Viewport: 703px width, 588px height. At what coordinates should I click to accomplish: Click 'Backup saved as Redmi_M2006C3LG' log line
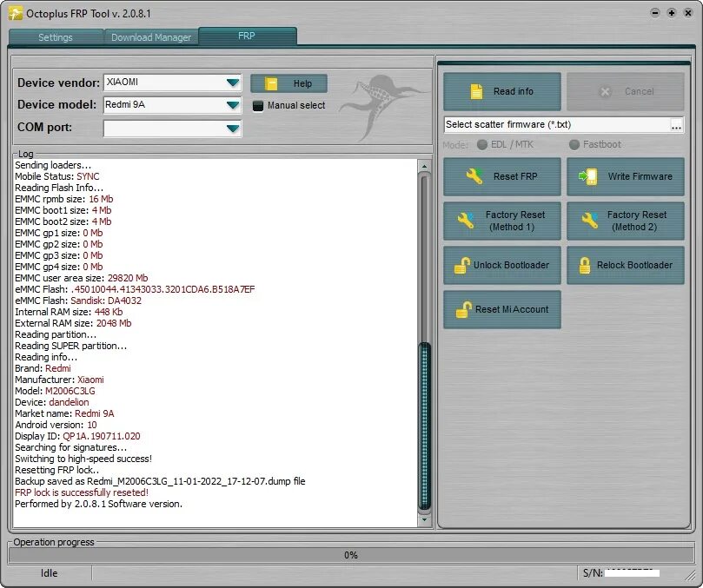pyautogui.click(x=160, y=481)
